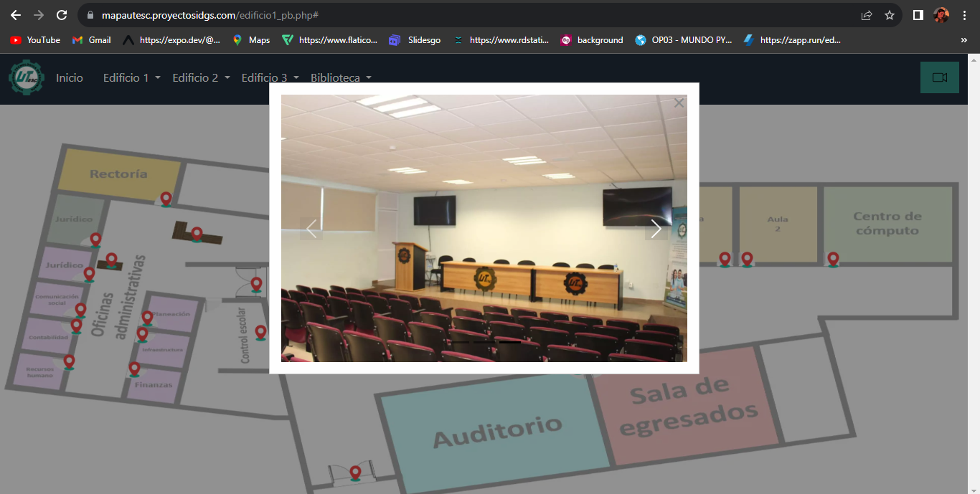Image resolution: width=980 pixels, height=494 pixels.
Task: Open the Chrome three-dot menu
Action: [x=965, y=15]
